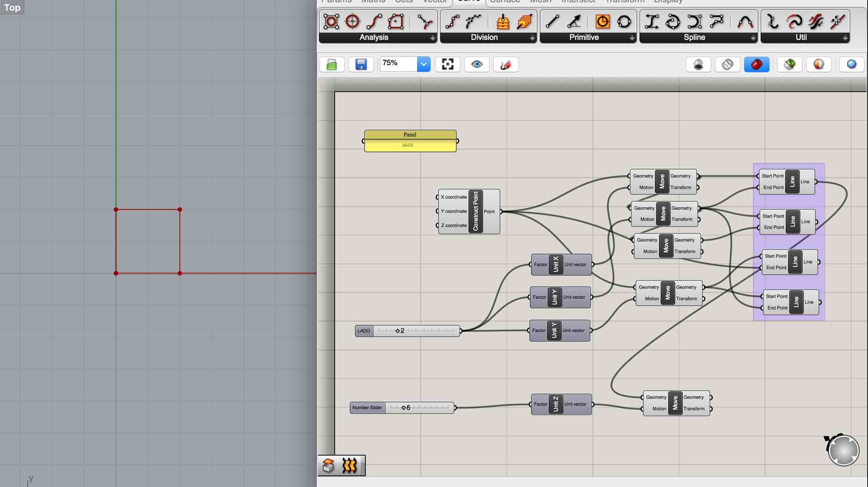Click the LADO slider grip at value 2
868x487 pixels.
398,331
